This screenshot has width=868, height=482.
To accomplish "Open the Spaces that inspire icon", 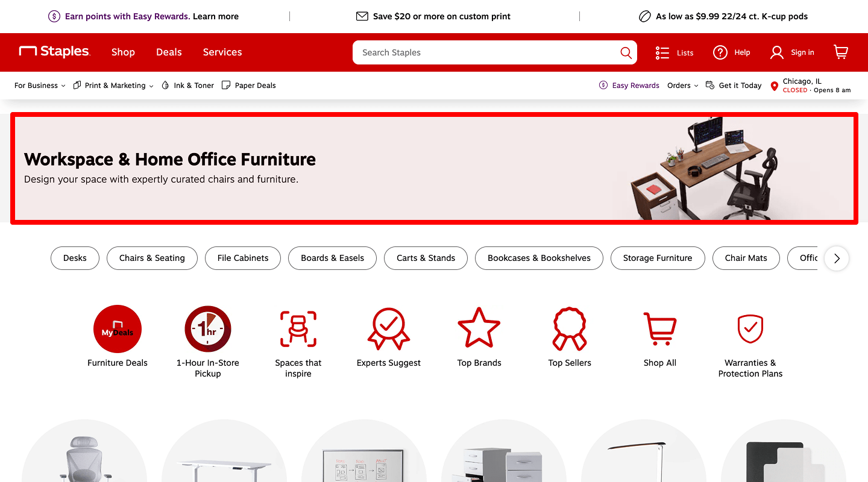I will (x=298, y=329).
